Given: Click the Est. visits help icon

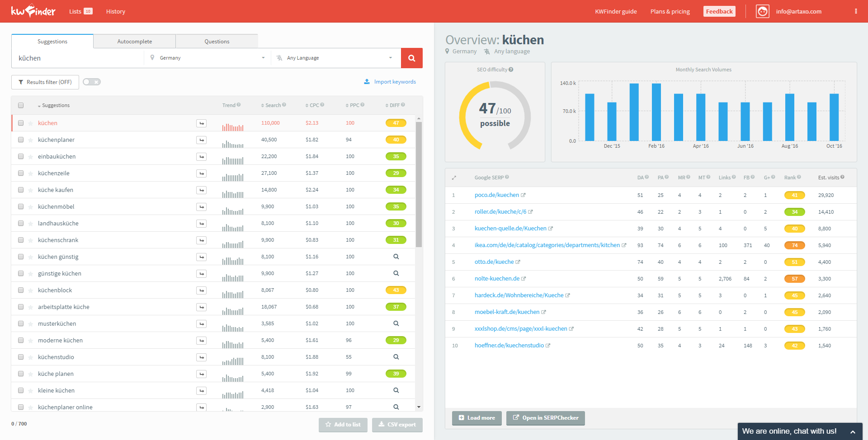Looking at the screenshot, I should point(842,177).
